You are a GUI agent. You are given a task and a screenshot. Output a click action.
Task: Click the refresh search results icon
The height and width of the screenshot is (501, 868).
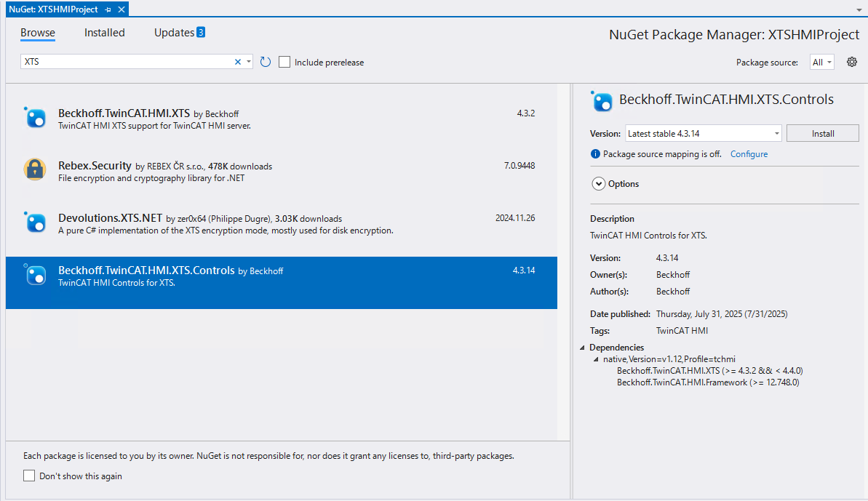tap(266, 62)
